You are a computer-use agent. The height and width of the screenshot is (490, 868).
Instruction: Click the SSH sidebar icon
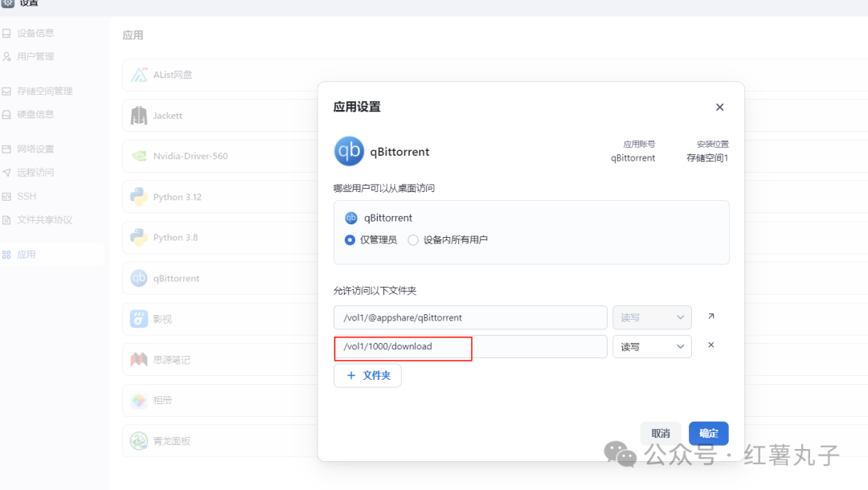(6, 196)
